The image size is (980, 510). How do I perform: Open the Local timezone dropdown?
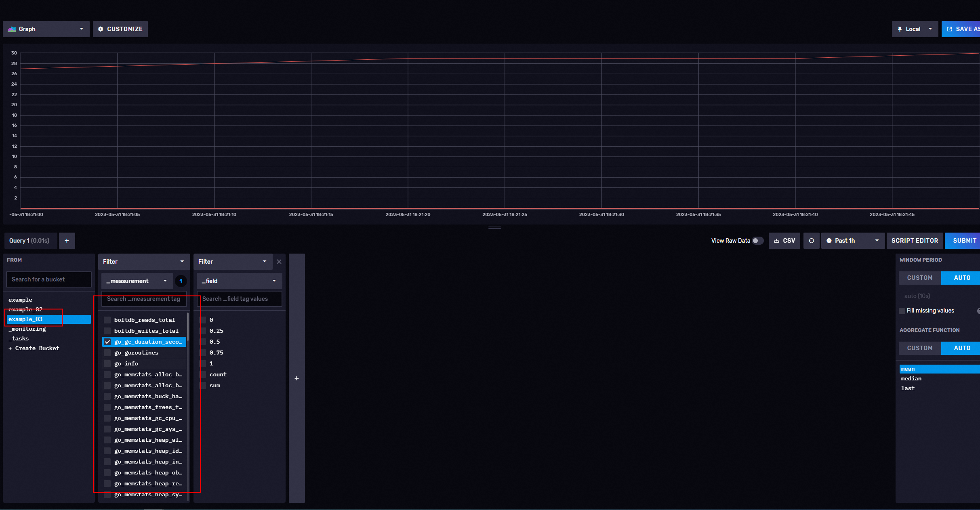pyautogui.click(x=915, y=29)
